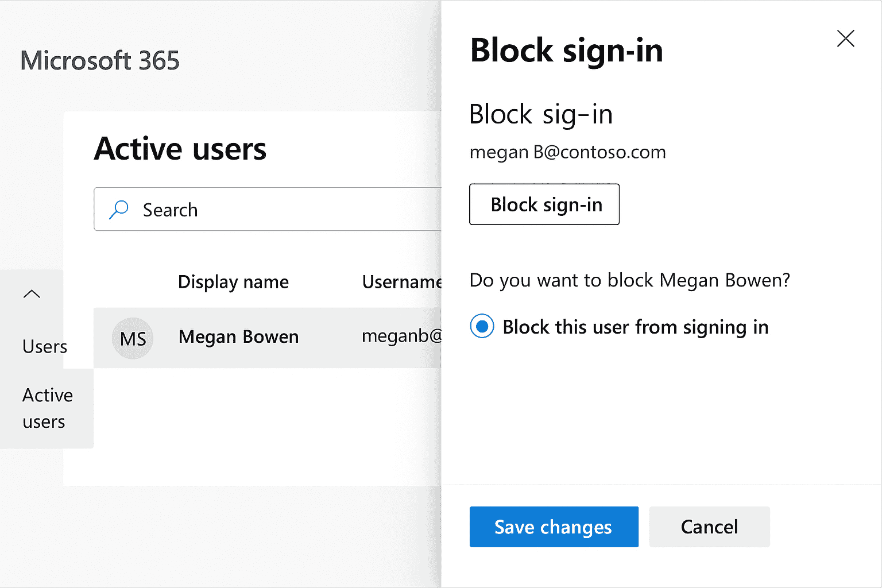
Task: Collapse the sidebar navigation chevron
Action: tap(32, 294)
